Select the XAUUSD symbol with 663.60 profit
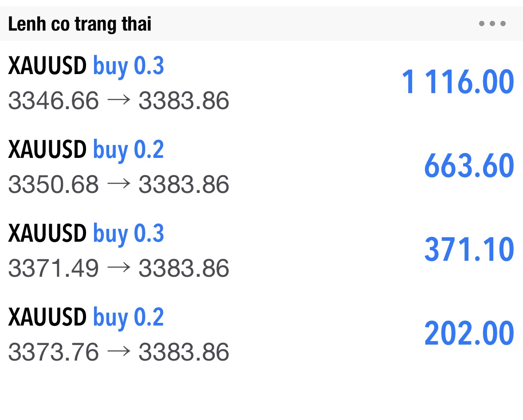523x420 pixels. coord(47,150)
